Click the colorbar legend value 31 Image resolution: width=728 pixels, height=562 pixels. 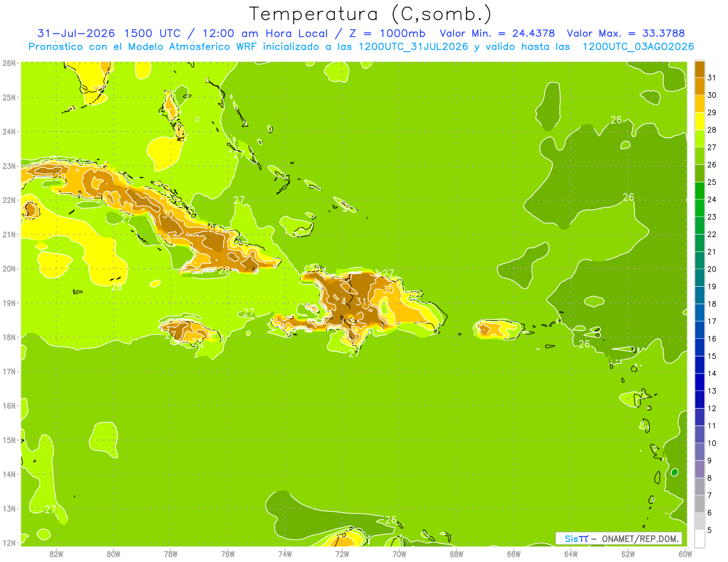tap(712, 78)
